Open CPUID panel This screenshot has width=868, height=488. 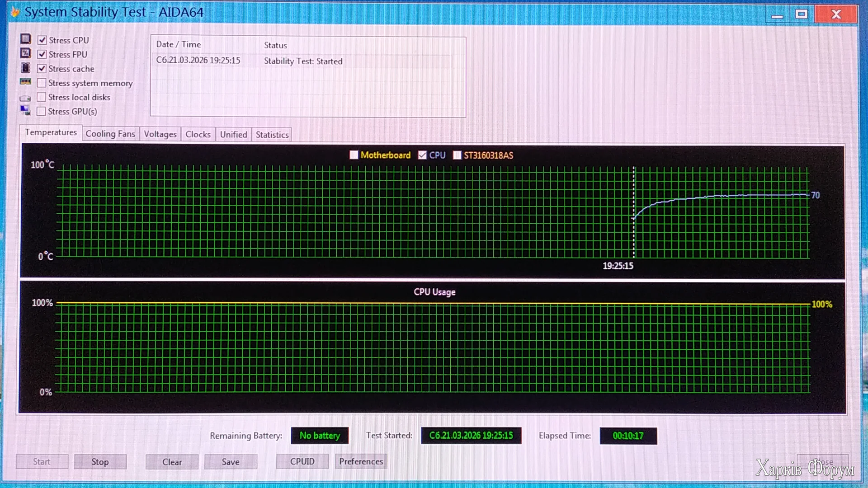pyautogui.click(x=302, y=461)
